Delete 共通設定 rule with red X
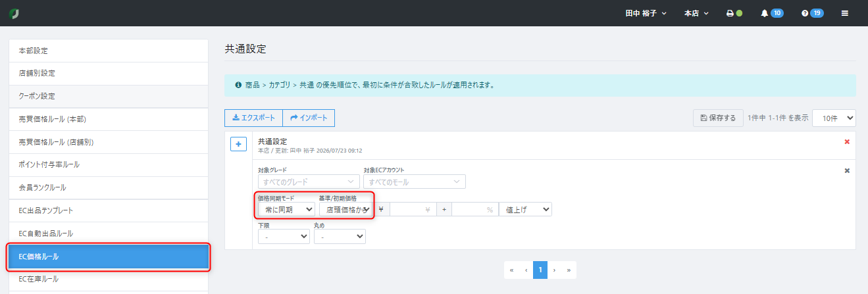This screenshot has height=294, width=868. pos(847,141)
